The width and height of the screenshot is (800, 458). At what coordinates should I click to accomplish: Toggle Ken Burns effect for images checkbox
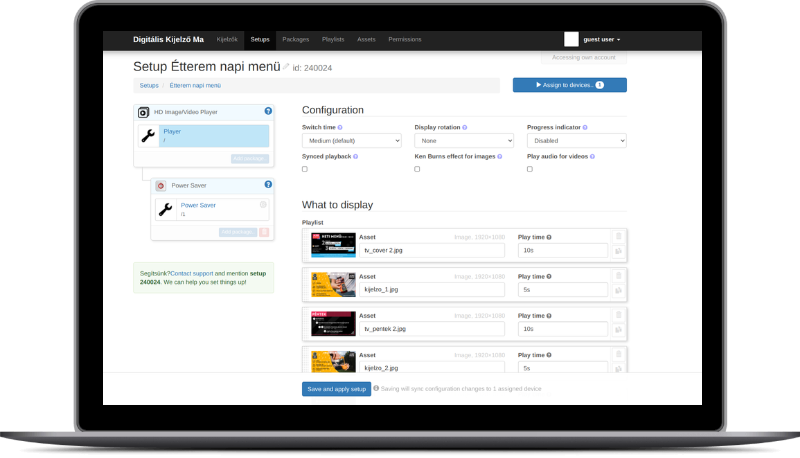pyautogui.click(x=417, y=169)
